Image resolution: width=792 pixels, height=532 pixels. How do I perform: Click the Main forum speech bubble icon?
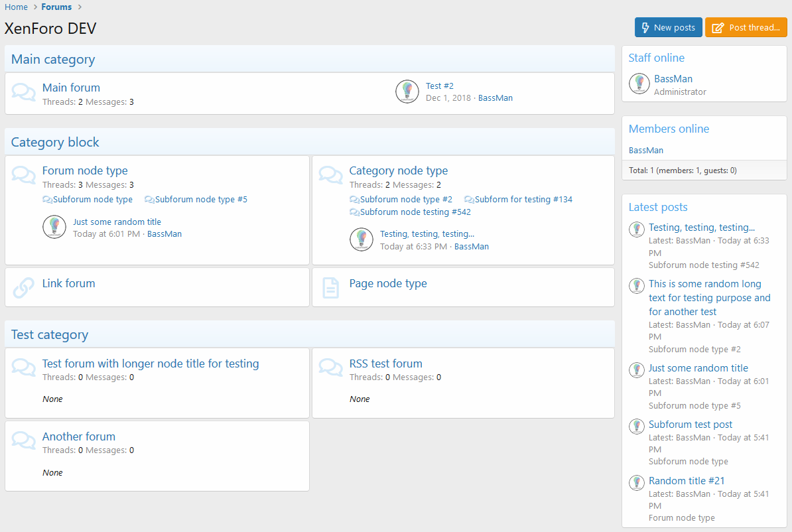[24, 93]
